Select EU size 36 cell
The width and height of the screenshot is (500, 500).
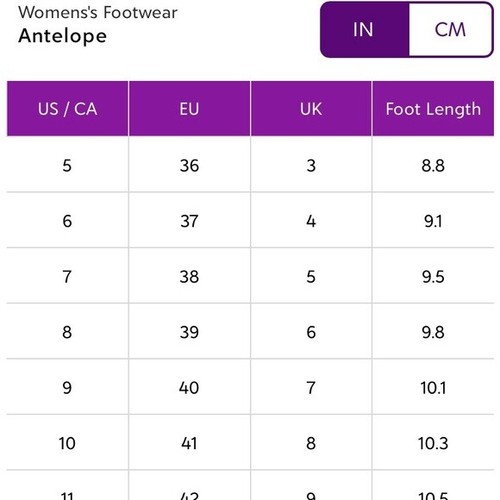(x=189, y=165)
